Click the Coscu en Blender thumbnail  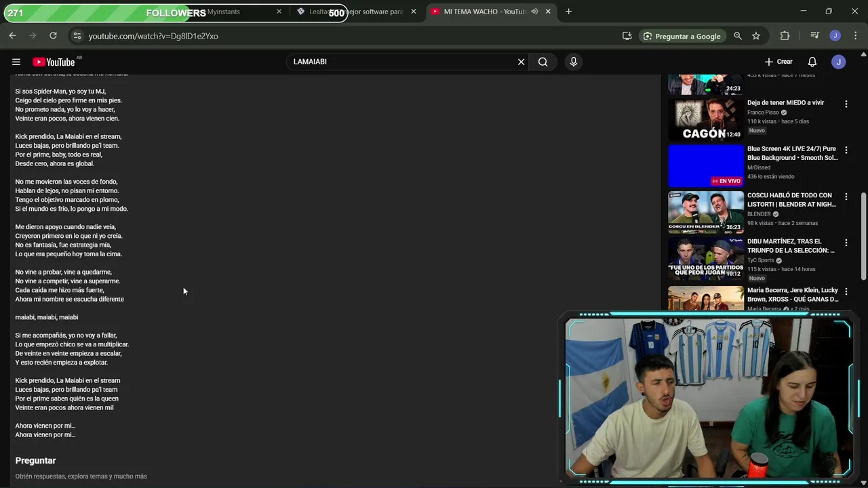coord(706,211)
